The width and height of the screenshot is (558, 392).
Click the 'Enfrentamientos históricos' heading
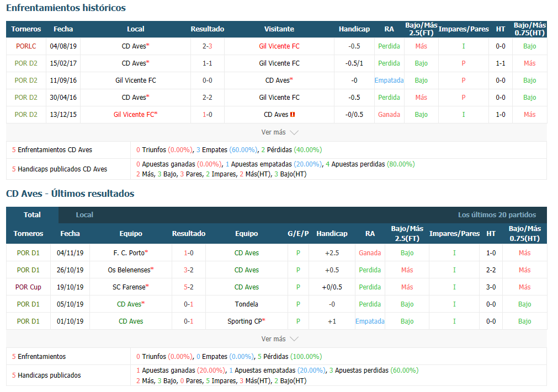pos(66,8)
